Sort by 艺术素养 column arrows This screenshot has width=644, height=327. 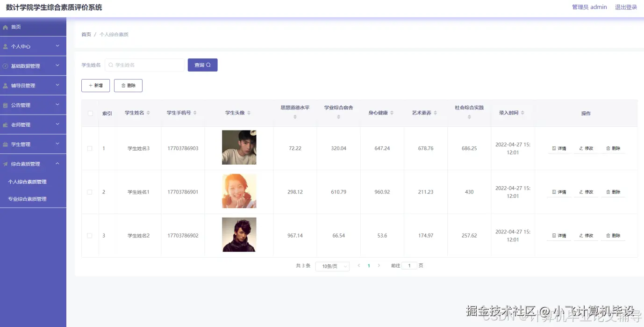tap(435, 113)
